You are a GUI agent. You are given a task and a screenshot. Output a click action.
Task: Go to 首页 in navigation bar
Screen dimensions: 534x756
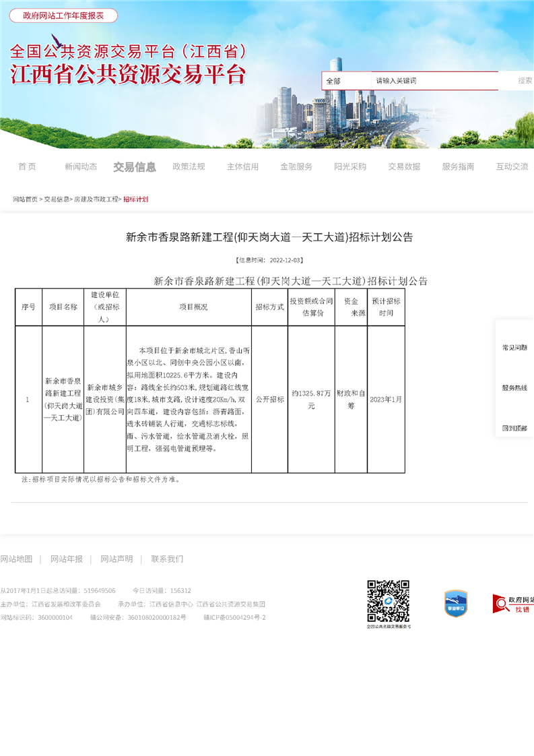click(27, 166)
